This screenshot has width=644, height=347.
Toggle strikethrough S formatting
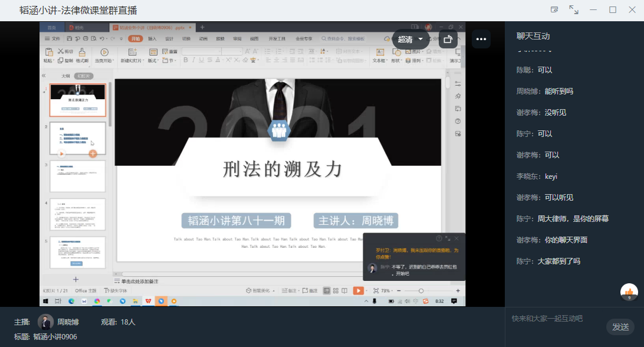[x=209, y=60]
